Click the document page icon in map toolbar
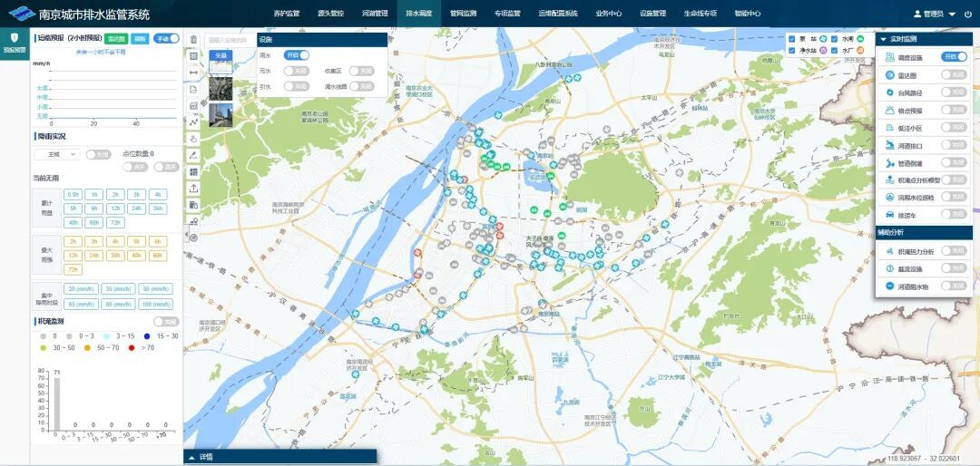The image size is (980, 466). tap(194, 90)
